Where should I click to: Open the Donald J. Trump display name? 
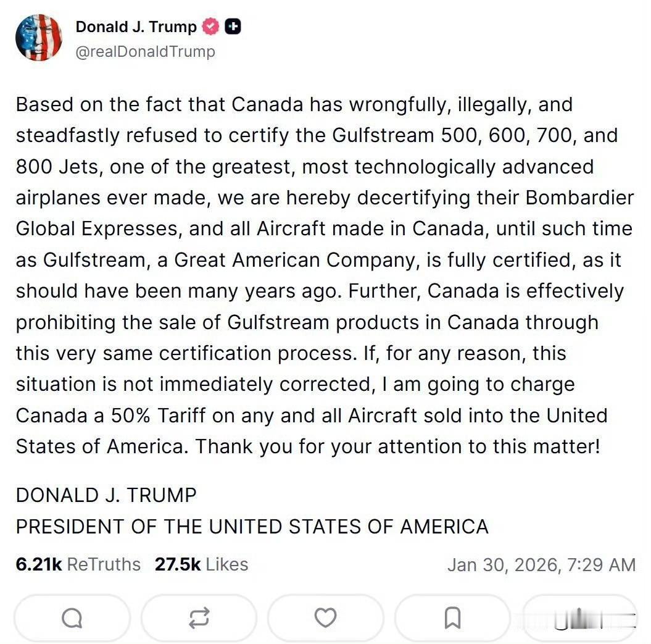(x=136, y=27)
